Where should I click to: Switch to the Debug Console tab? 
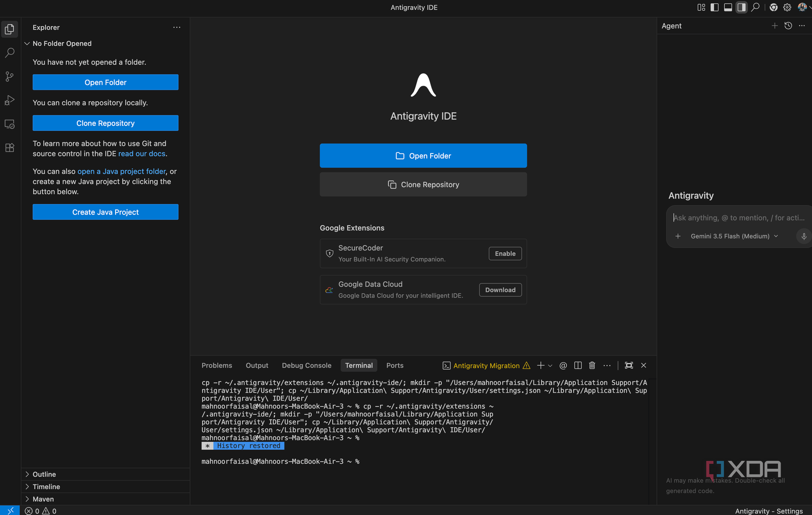pyautogui.click(x=307, y=365)
